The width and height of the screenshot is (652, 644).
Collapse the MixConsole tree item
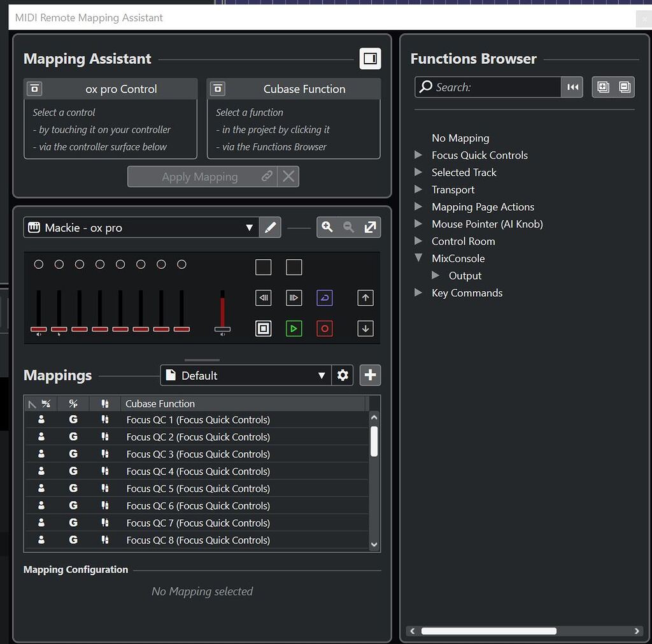(x=418, y=259)
